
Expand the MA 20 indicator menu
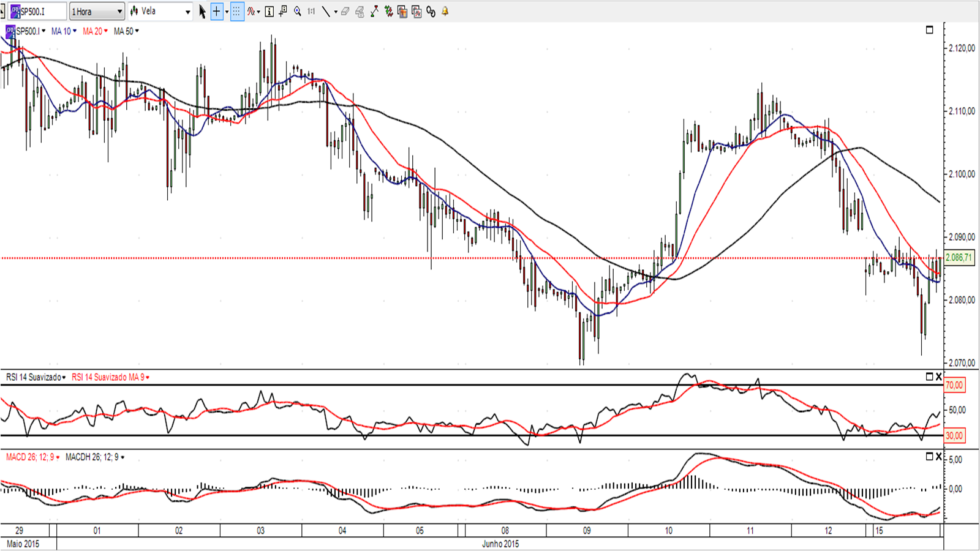pos(106,31)
